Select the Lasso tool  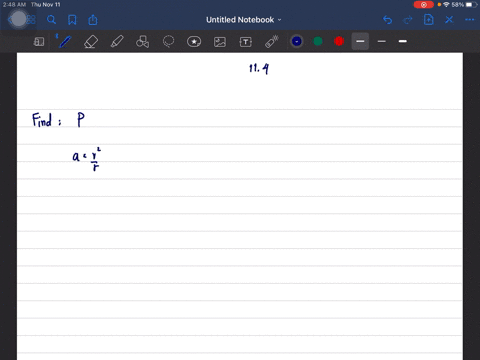[x=168, y=42]
